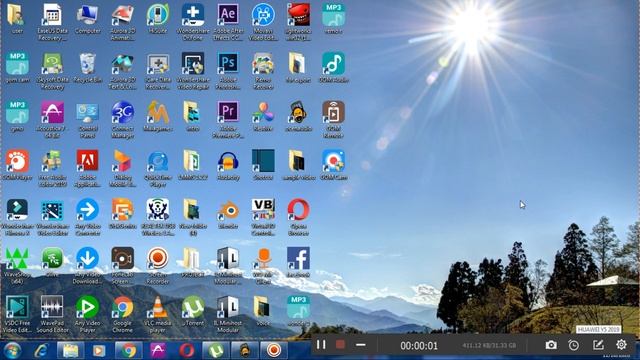Image resolution: width=640 pixels, height=360 pixels.
Task: Select the Recycle Bin icon
Action: [x=87, y=68]
